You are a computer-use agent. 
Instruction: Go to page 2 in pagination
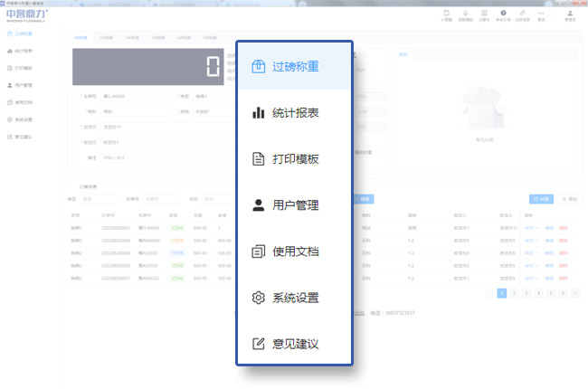pyautogui.click(x=514, y=293)
